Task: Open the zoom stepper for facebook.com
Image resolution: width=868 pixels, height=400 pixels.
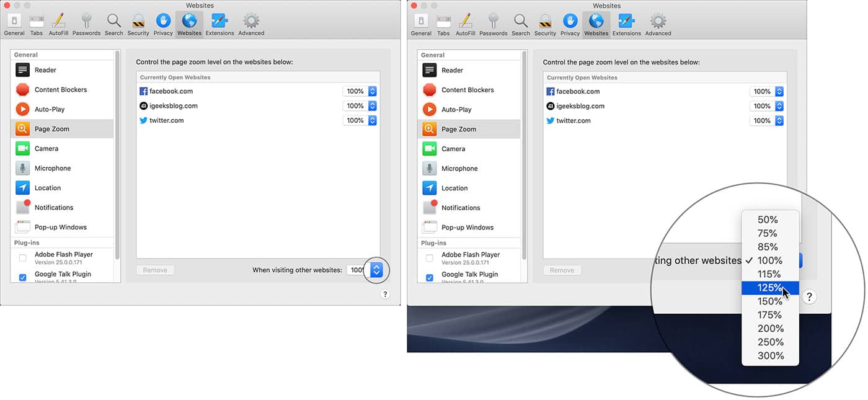Action: point(372,91)
